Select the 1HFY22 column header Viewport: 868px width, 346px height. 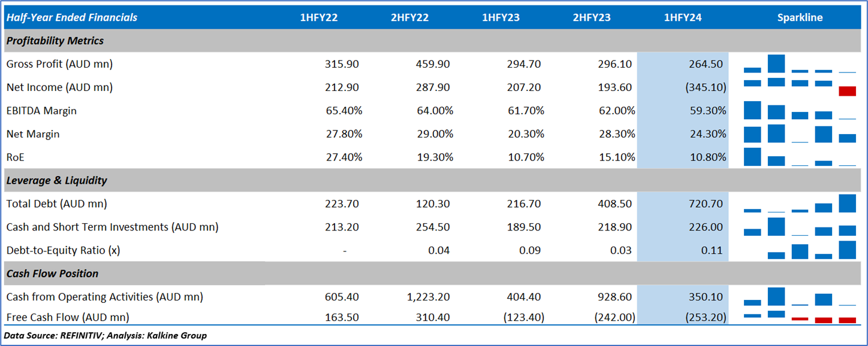319,17
